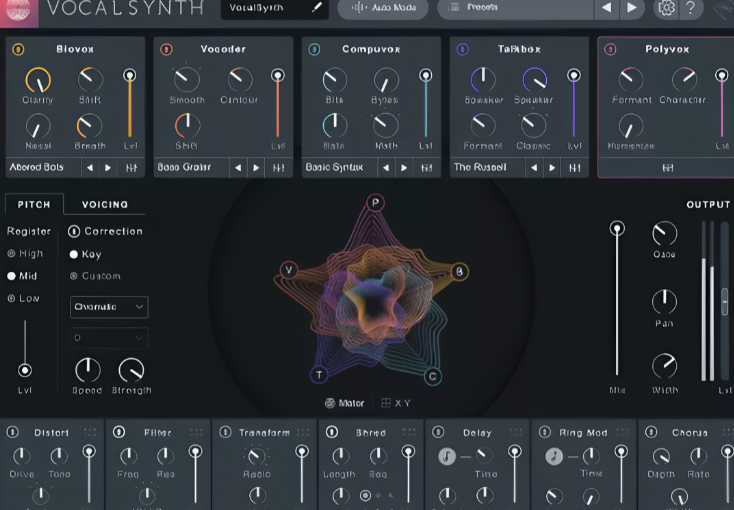Toggle the Delay effect power button
Screen dimensions: 734x510
coord(438,432)
